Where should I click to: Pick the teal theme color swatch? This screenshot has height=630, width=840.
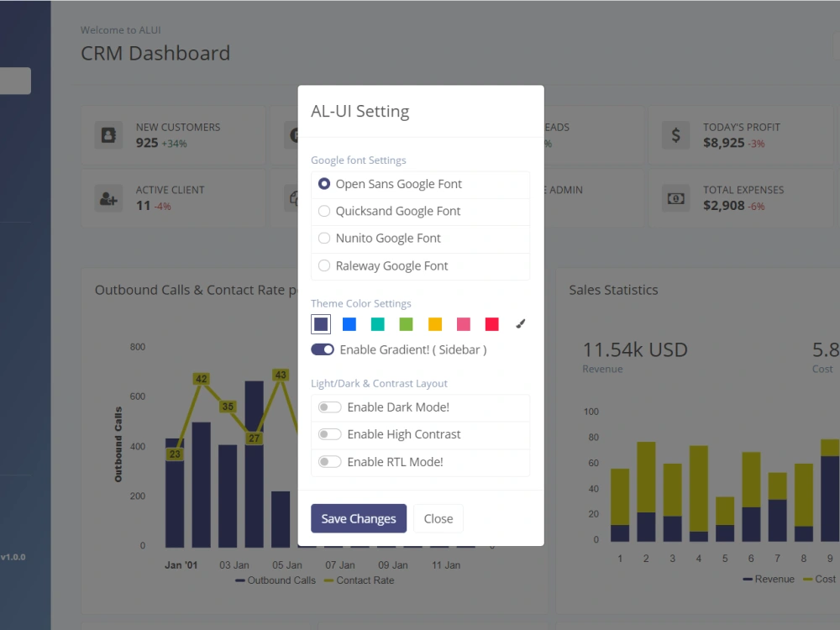click(x=378, y=324)
